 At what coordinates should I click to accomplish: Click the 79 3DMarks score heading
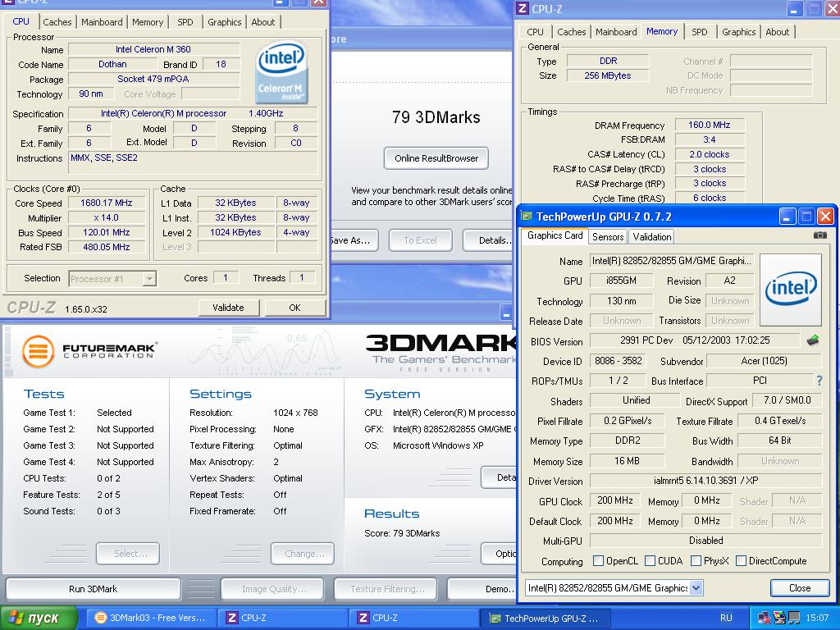[x=436, y=117]
